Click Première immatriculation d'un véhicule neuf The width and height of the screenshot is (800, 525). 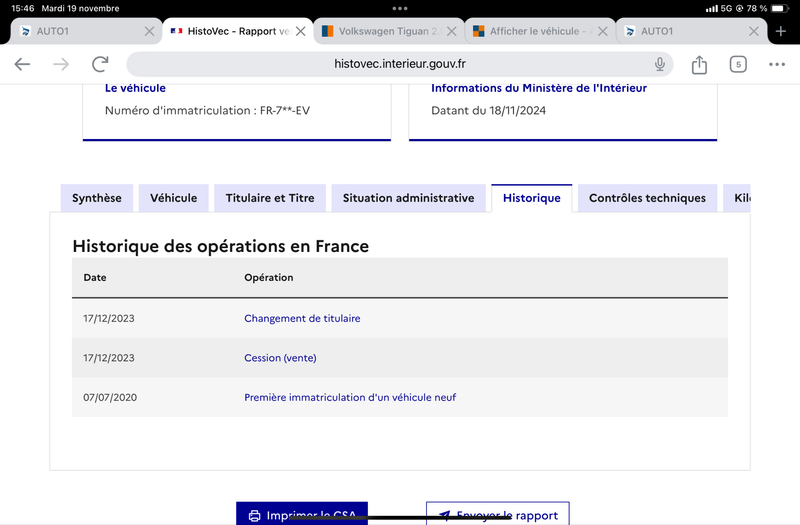tap(350, 397)
